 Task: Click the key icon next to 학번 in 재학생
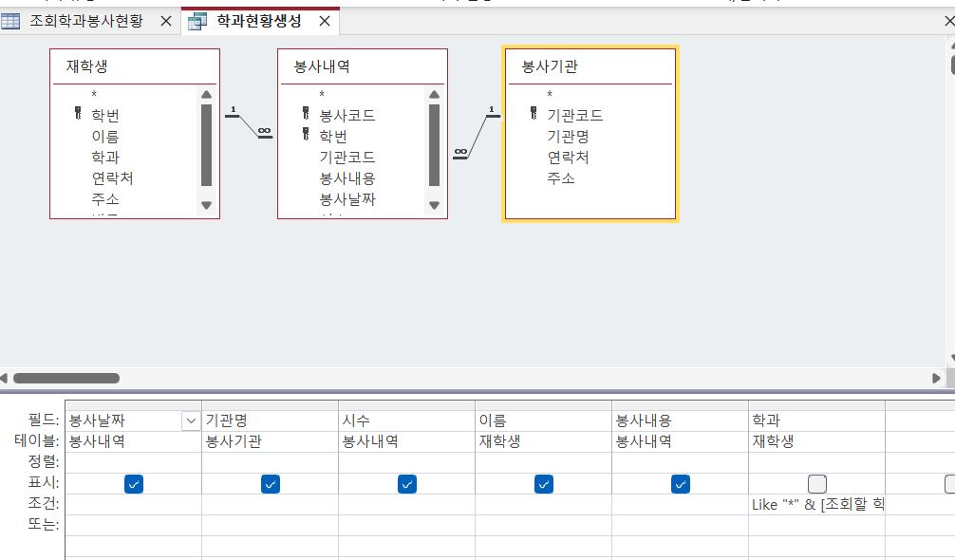pos(78,115)
